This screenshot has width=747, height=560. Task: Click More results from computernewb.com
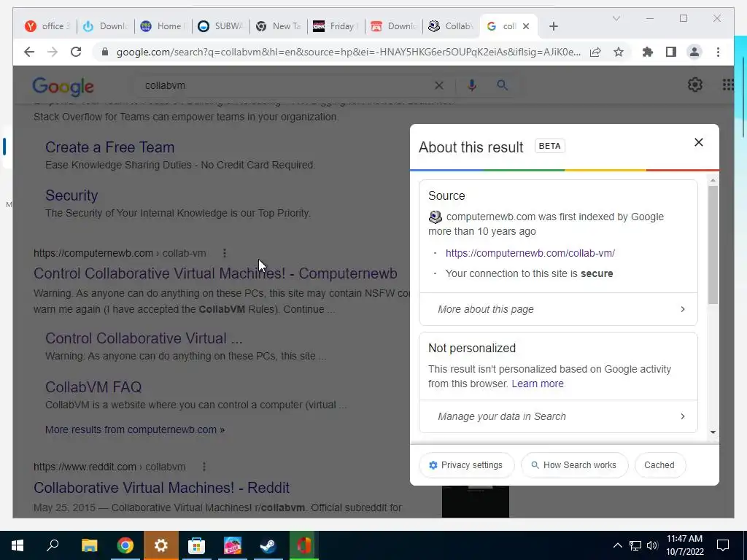(x=135, y=429)
